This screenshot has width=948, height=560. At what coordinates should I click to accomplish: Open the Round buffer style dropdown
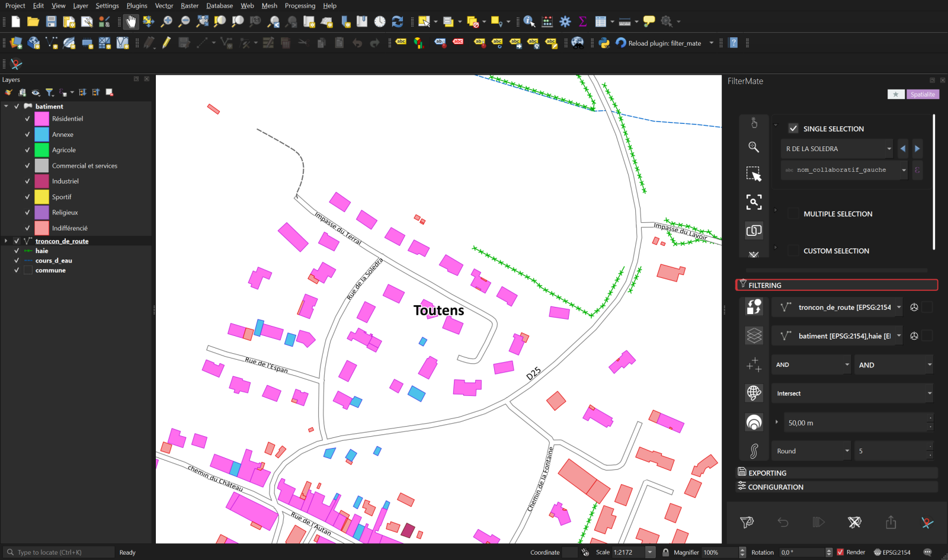(811, 451)
